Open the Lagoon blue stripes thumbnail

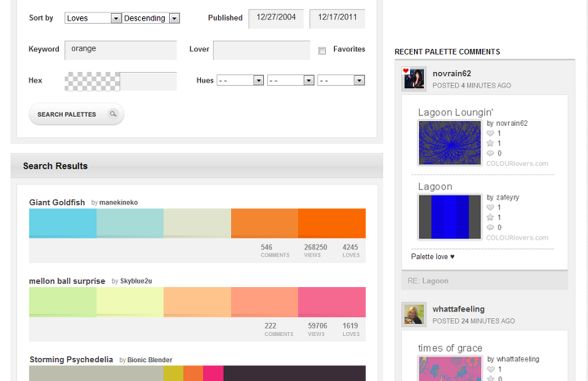[450, 217]
